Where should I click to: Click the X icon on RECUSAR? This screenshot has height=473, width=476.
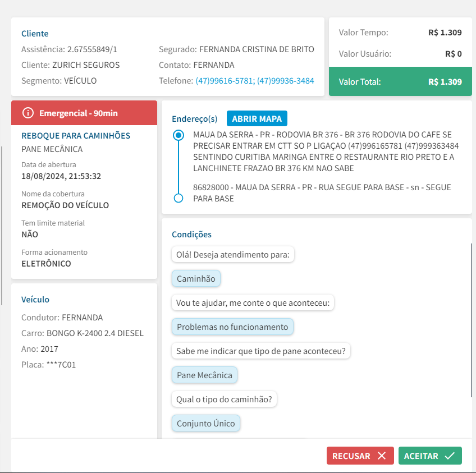click(x=382, y=456)
